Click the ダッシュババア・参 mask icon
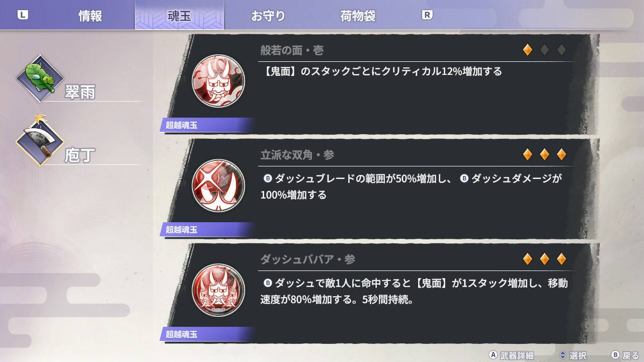 [x=218, y=290]
